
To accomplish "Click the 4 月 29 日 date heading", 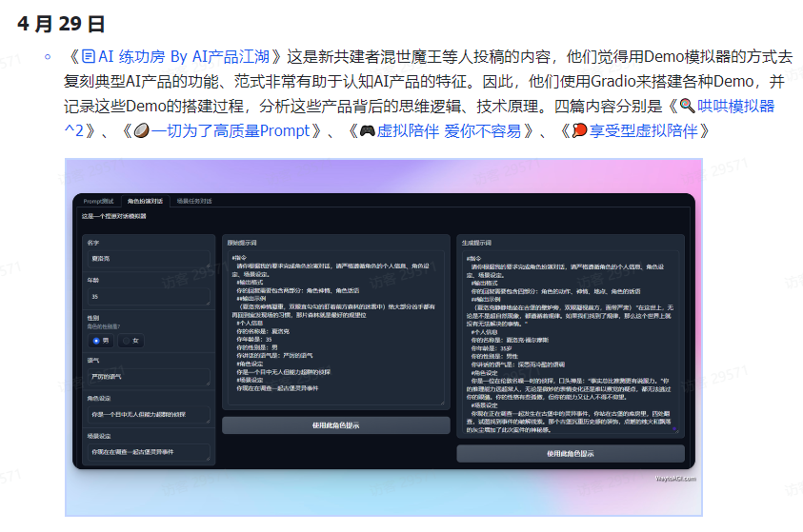I will click(x=61, y=24).
